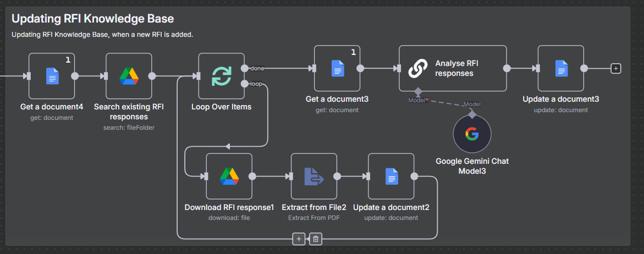The image size is (644, 254).
Task: Click the Get a document4 output connector
Action: coord(75,76)
